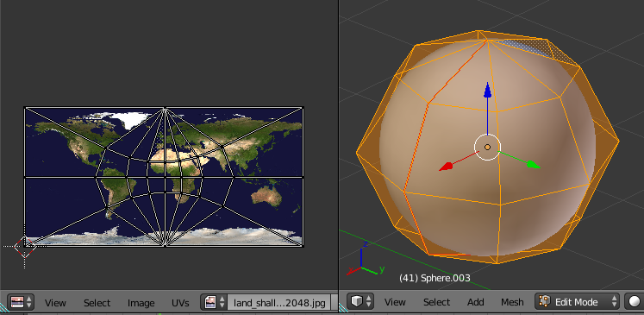This screenshot has width=644, height=315.
Task: Click the viewport shading sphere button
Action: point(634,302)
